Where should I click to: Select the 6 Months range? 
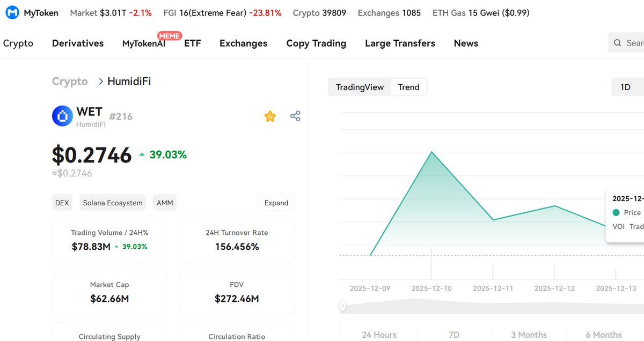(604, 335)
